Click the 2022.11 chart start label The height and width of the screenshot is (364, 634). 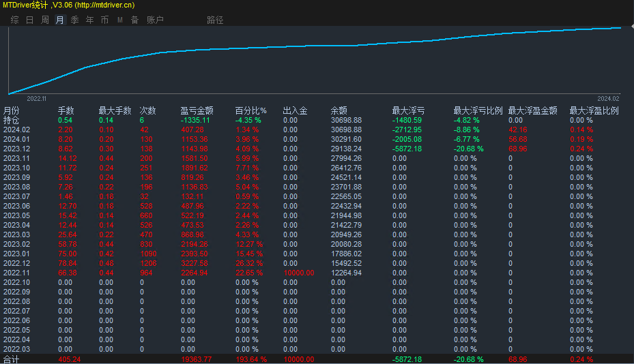[x=36, y=99]
